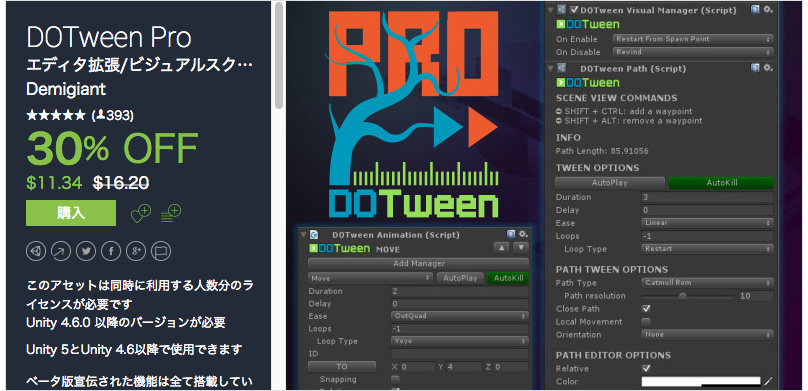Click the eyedropper next to Color swatch
The height and width of the screenshot is (391, 808).
[768, 382]
